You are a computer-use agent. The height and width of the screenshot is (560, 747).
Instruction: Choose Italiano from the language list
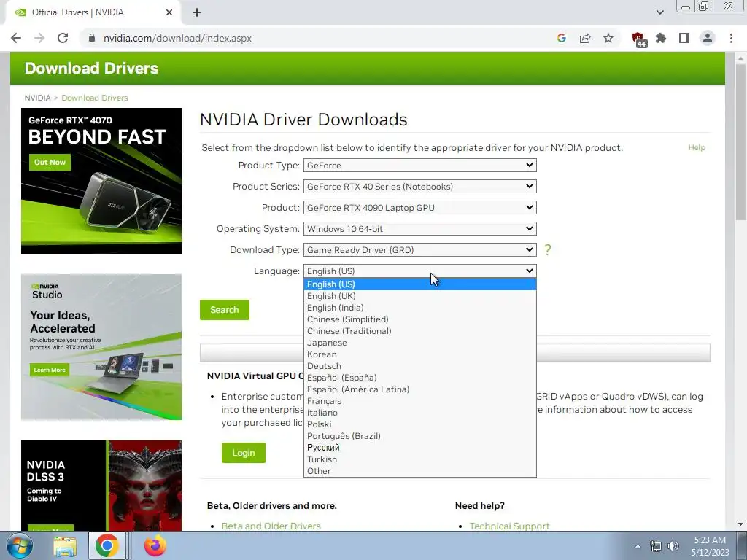click(419, 413)
